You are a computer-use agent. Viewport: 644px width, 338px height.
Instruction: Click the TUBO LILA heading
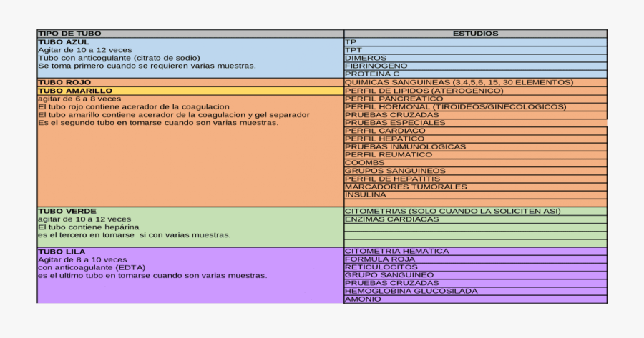[62, 252]
